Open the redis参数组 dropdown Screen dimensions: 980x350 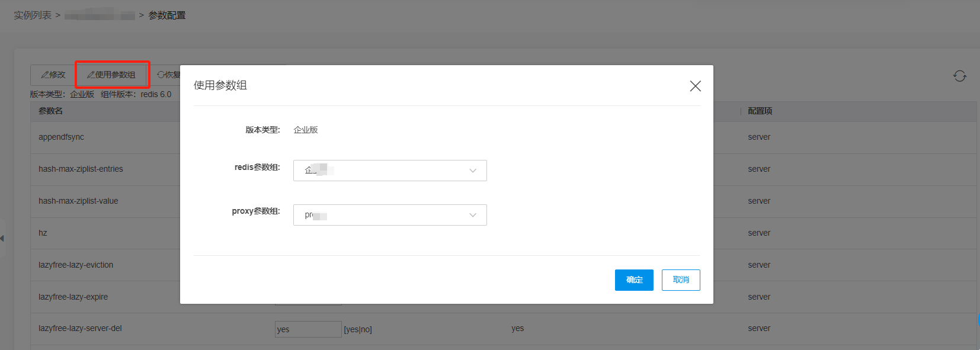point(390,171)
